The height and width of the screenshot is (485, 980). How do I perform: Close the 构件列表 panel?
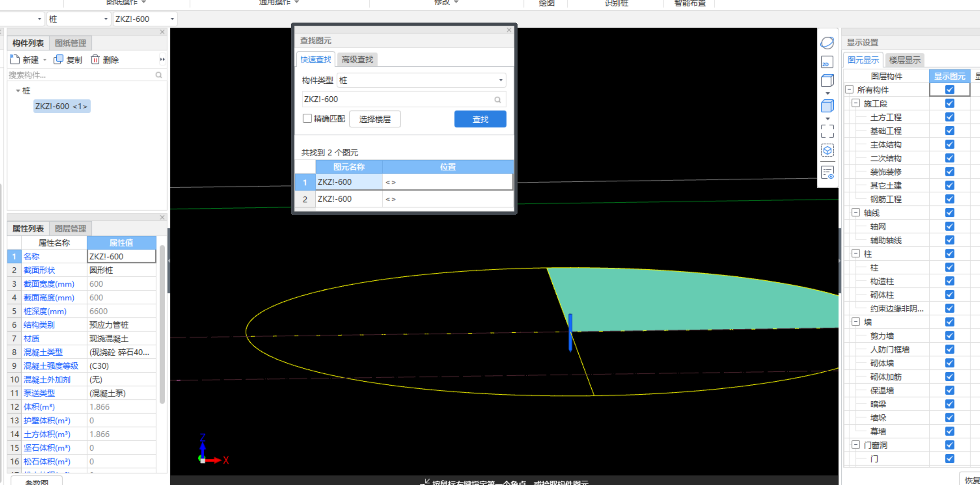point(162,32)
